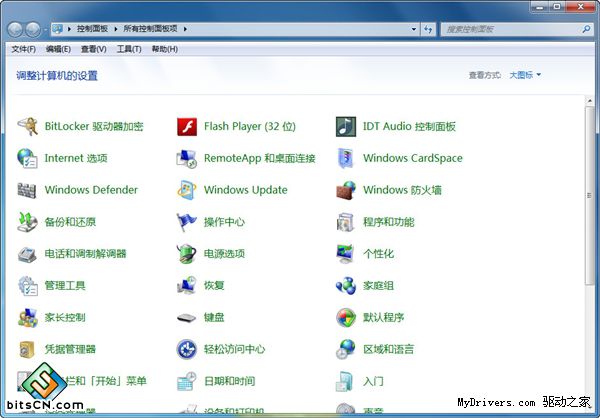Open the 轻松访问中心 text link
This screenshot has width=600, height=418.
point(235,349)
